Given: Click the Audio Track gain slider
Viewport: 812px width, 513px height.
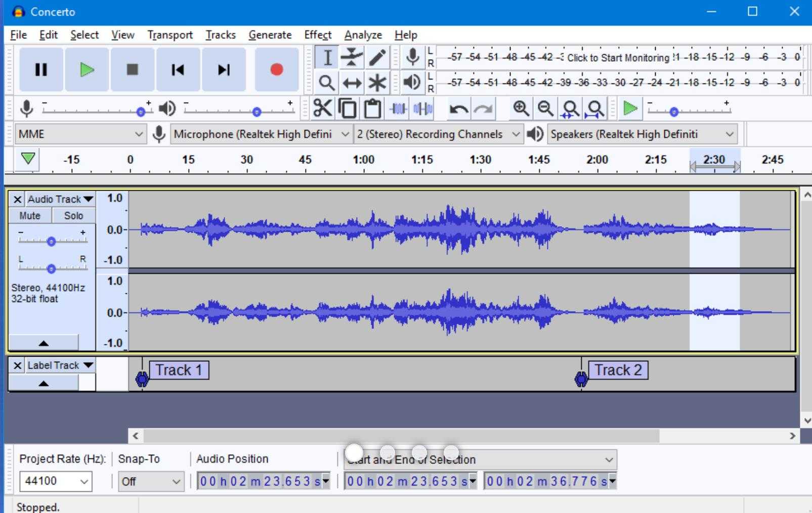Looking at the screenshot, I should [x=51, y=242].
